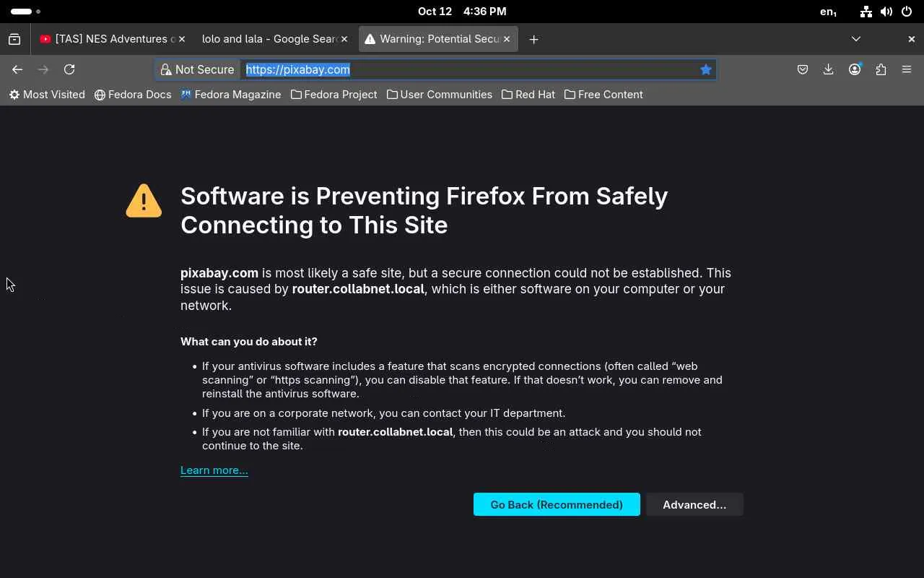Open the Red Hat bookmarks folder
Image resolution: width=924 pixels, height=578 pixels.
(x=528, y=95)
